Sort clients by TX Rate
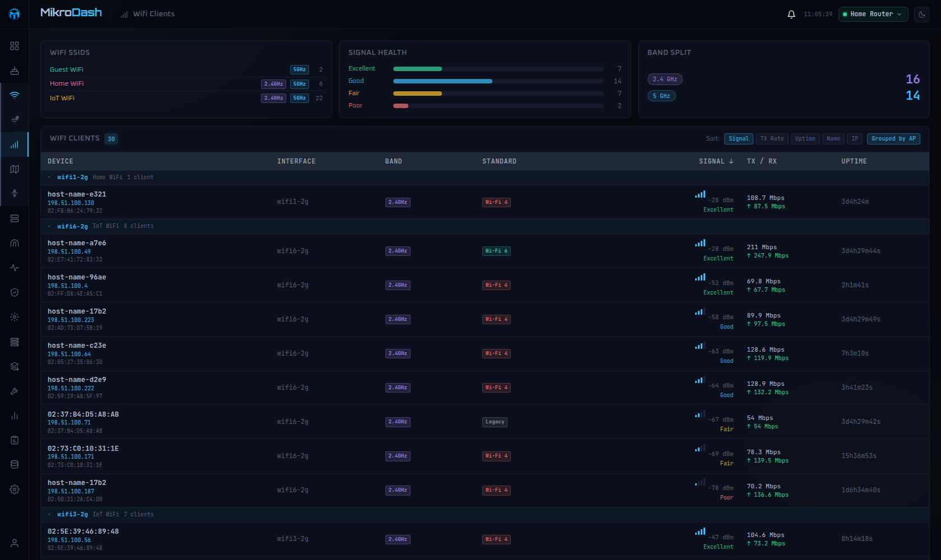The height and width of the screenshot is (560, 941). point(772,139)
